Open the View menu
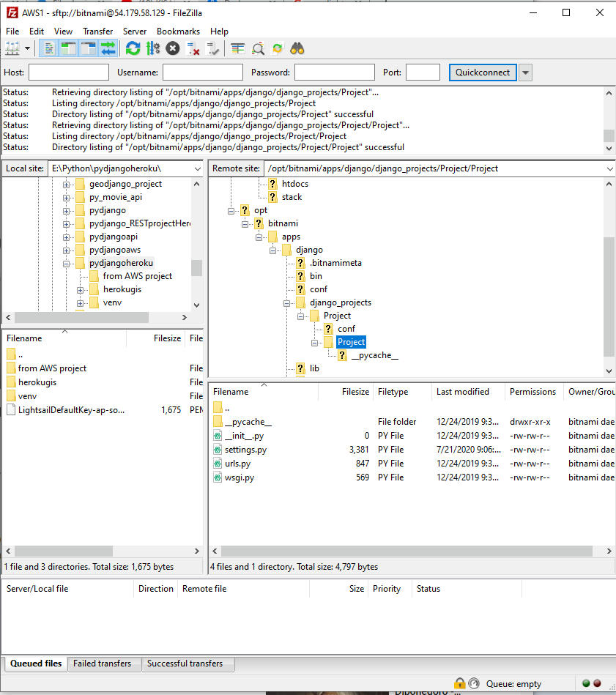 pyautogui.click(x=63, y=31)
